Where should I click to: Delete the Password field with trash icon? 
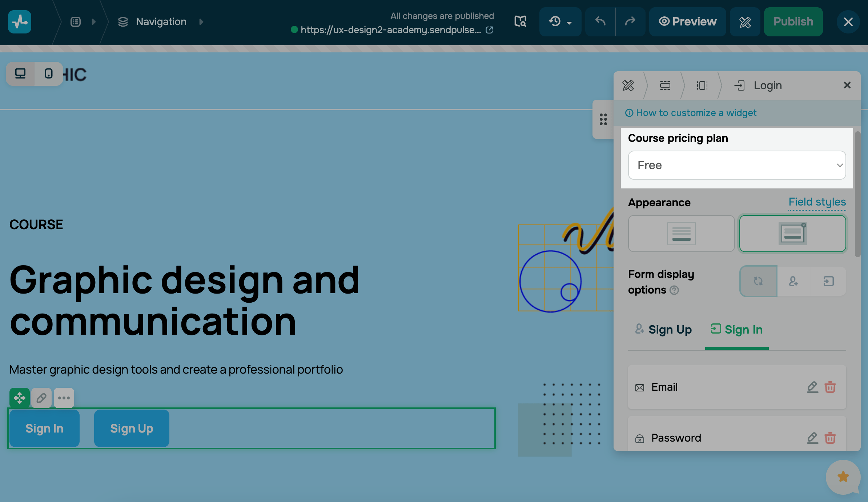point(830,438)
